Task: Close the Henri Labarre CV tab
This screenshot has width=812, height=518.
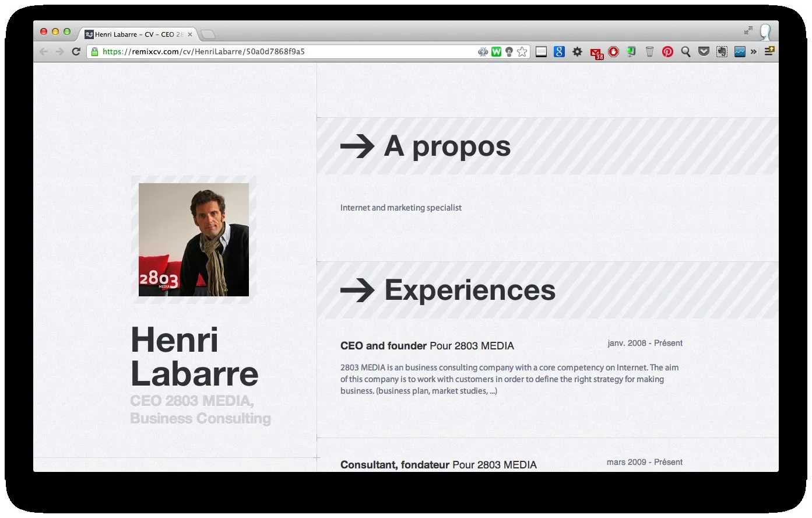Action: point(190,34)
